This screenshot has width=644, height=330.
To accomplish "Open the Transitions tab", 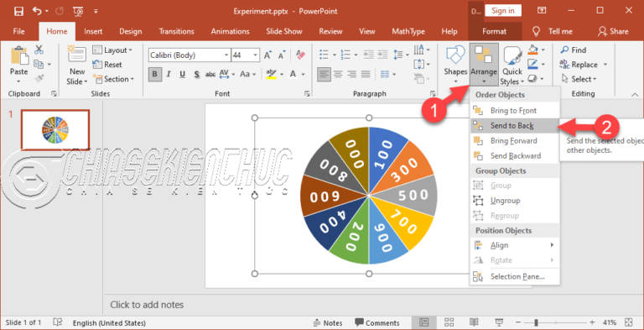I will click(x=177, y=31).
